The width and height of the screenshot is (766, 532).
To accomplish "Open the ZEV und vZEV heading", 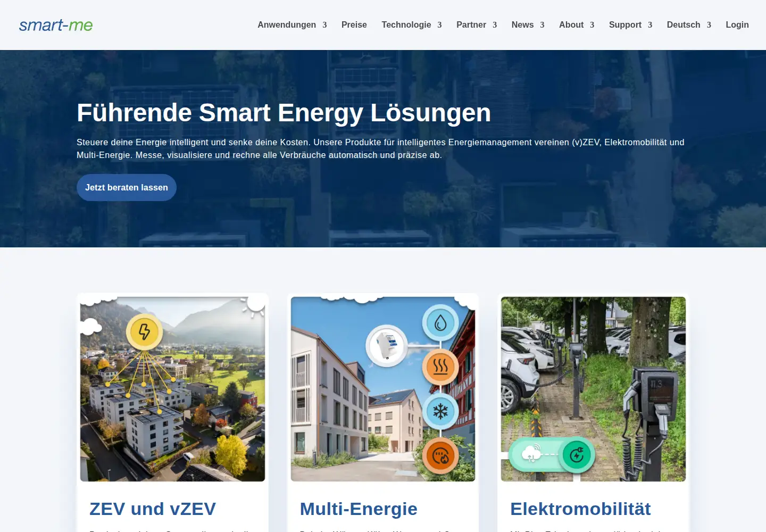I will [153, 509].
